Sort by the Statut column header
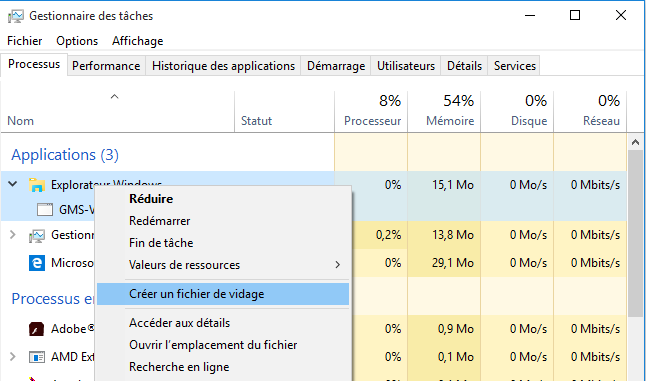 pos(284,112)
